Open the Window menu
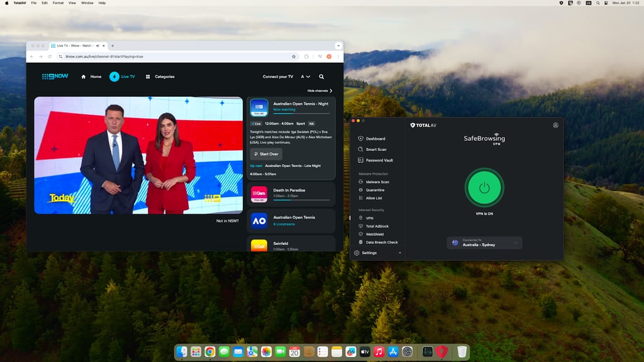Viewport: 644px width, 362px height. (87, 3)
